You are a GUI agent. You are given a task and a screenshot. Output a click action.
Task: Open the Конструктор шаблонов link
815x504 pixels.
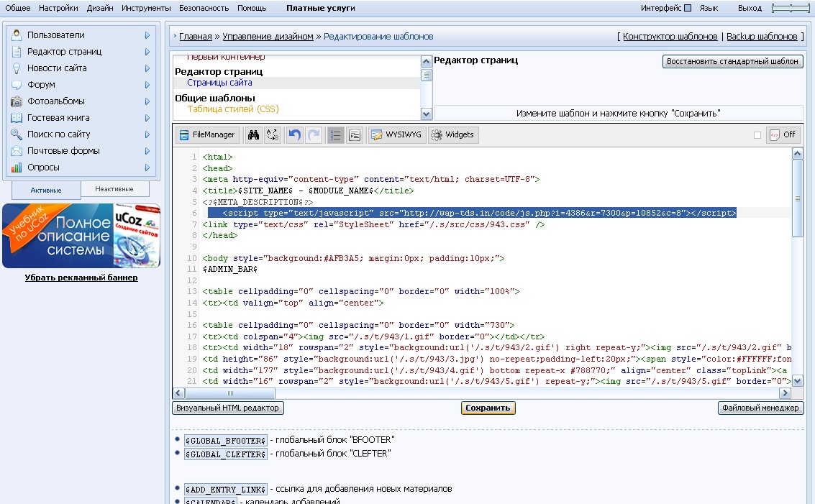[670, 37]
